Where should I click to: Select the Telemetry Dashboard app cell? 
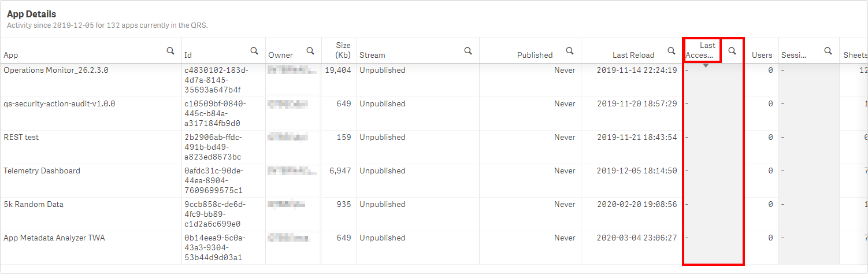[x=42, y=171]
